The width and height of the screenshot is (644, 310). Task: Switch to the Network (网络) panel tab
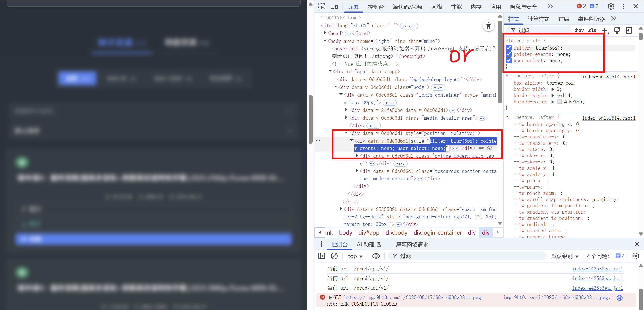click(436, 7)
